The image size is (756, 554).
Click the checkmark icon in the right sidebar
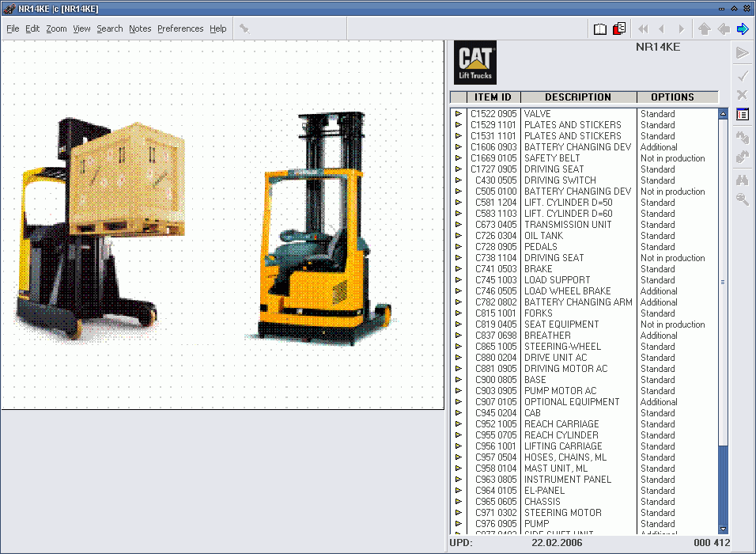tap(743, 75)
